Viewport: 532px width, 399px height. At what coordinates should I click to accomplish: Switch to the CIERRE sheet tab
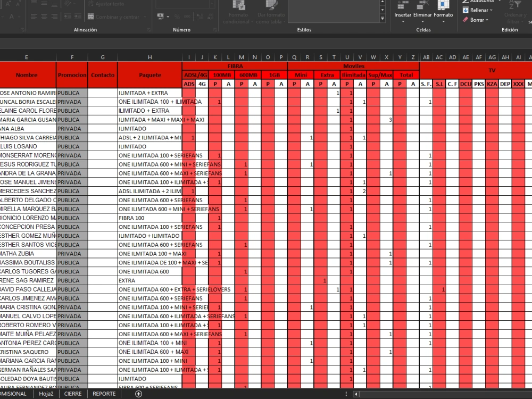(x=72, y=394)
